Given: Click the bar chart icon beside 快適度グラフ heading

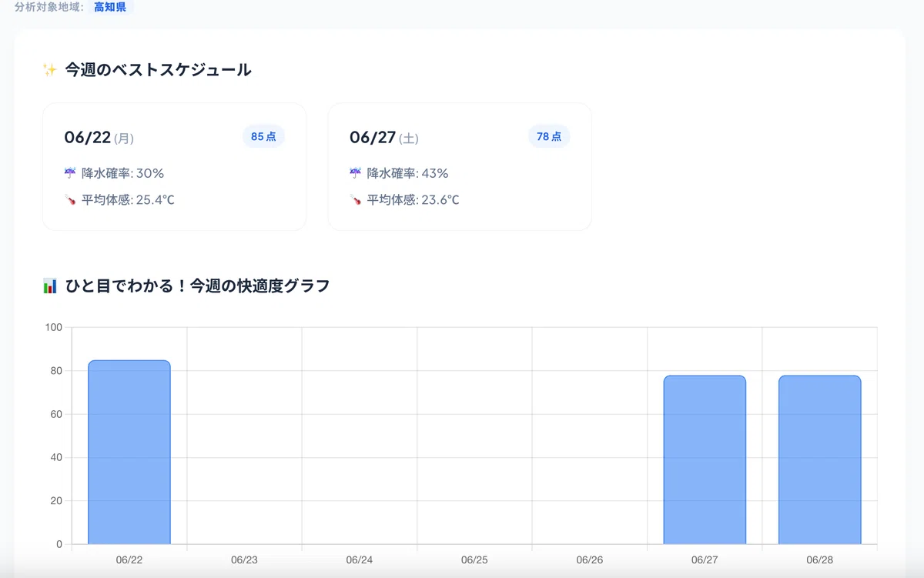Looking at the screenshot, I should (49, 286).
